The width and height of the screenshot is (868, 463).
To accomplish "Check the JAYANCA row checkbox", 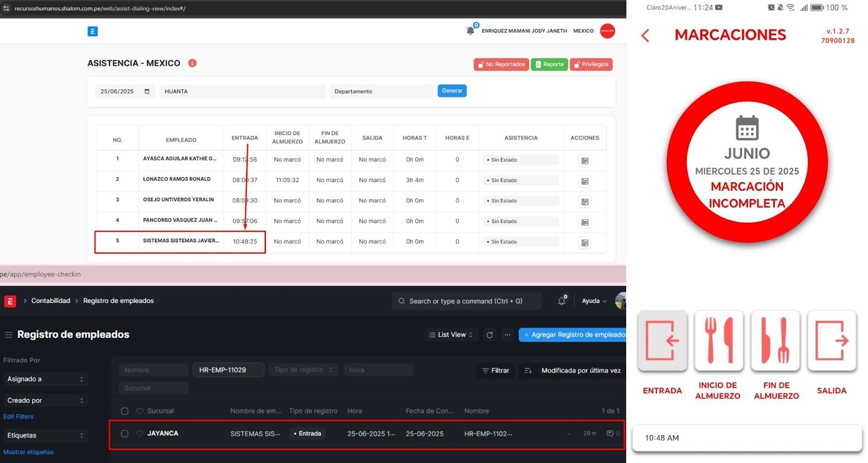I will 125,434.
